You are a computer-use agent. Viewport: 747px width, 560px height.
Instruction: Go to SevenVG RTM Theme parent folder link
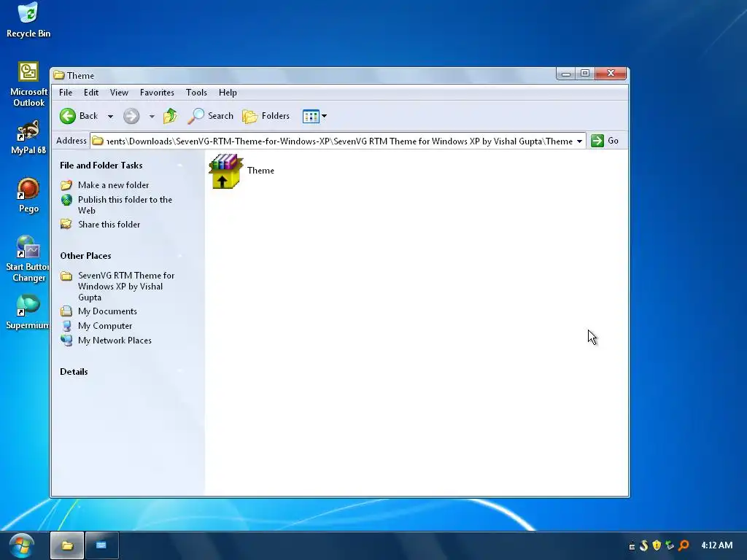tap(126, 286)
